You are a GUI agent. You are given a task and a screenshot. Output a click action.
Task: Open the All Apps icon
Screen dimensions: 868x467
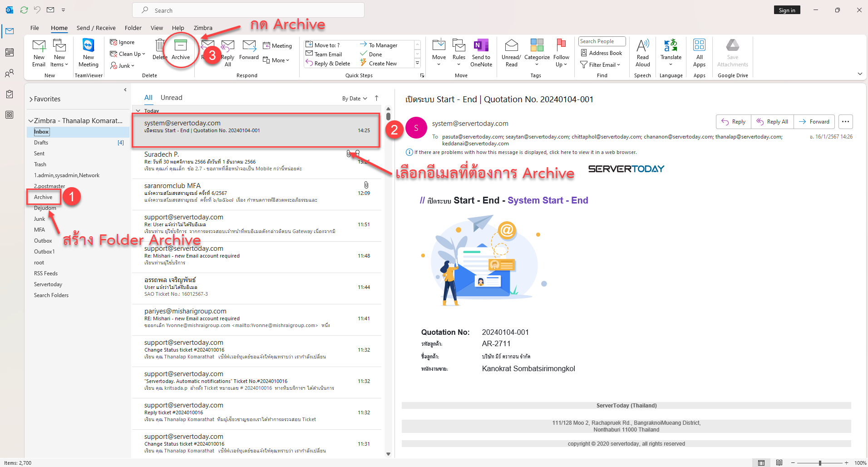[x=699, y=45]
